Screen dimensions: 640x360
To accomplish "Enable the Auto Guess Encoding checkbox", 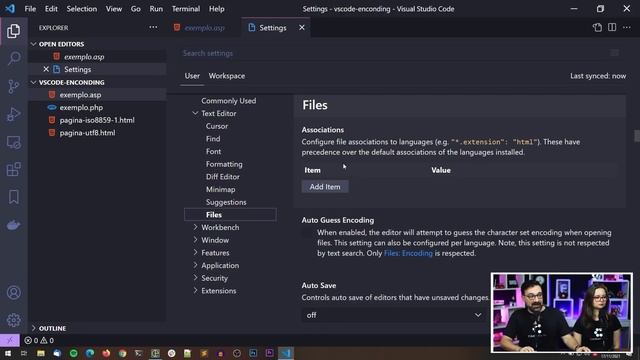I will (x=307, y=233).
